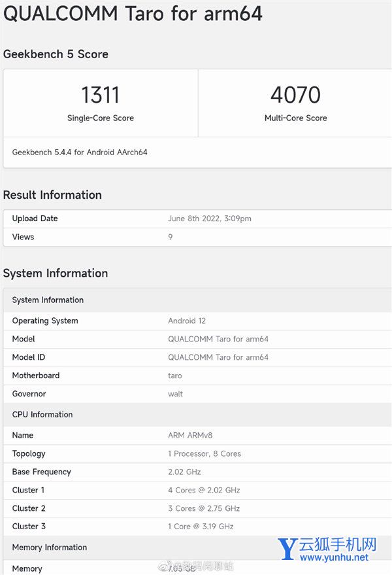The image size is (392, 575).
Task: Click the QUALCOMM Taro for arm64 title
Action: point(133,13)
